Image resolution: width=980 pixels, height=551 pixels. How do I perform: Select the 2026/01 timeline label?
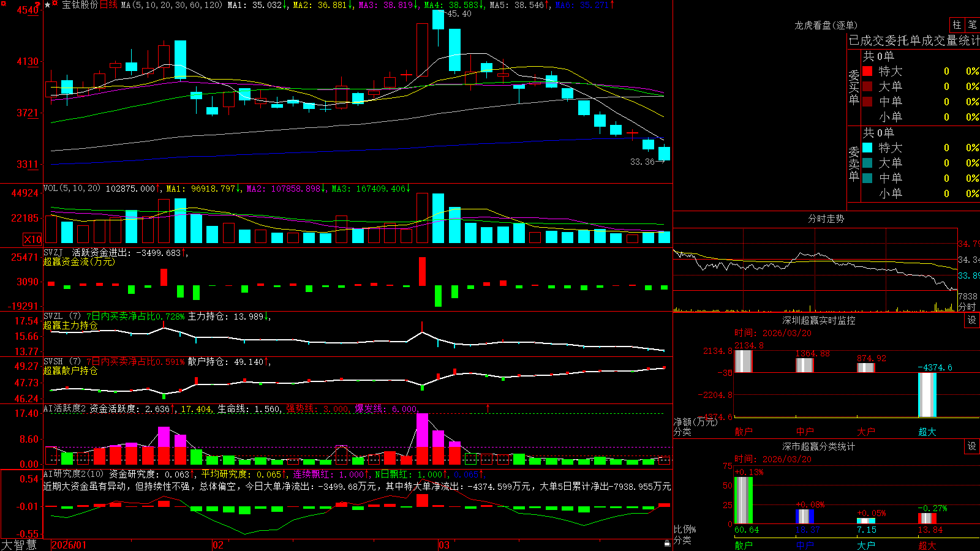coord(69,545)
